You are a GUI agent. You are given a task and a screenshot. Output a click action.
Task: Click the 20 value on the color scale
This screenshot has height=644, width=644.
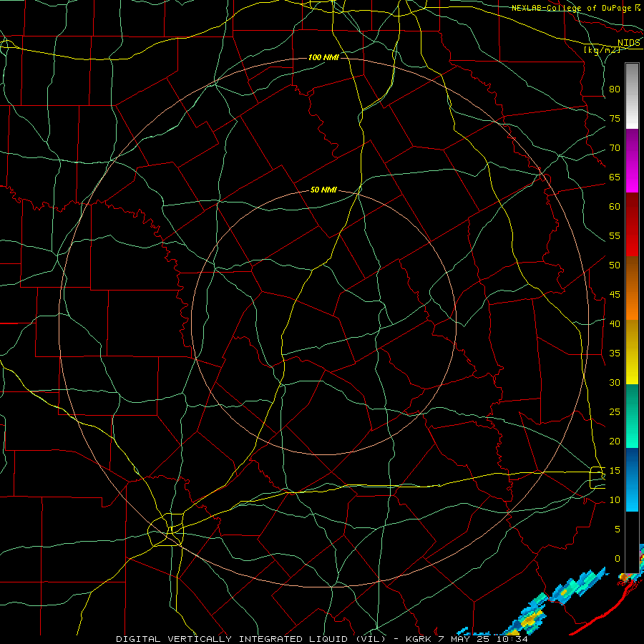[x=615, y=441]
